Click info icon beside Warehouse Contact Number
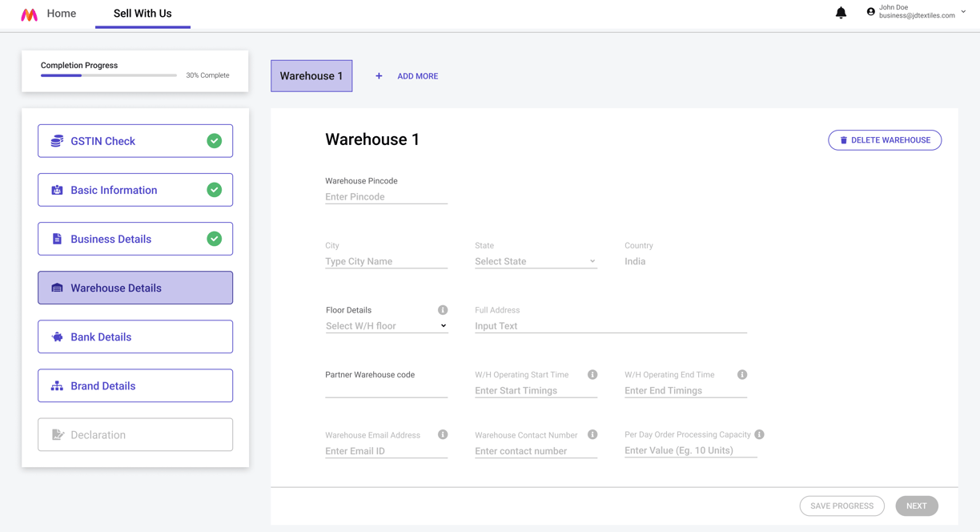The height and width of the screenshot is (532, 980). (592, 434)
